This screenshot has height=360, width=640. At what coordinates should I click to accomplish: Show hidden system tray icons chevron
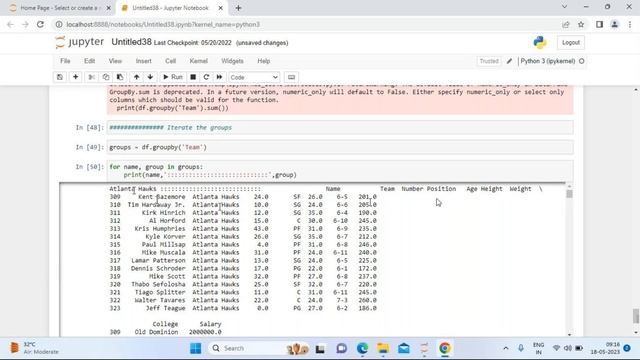[506, 348]
